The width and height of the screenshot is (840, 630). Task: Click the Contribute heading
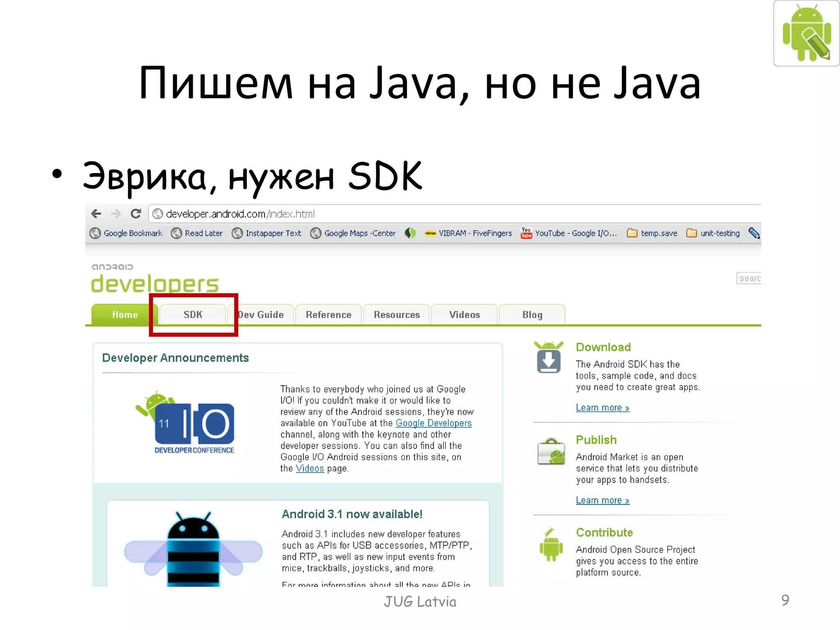point(604,533)
